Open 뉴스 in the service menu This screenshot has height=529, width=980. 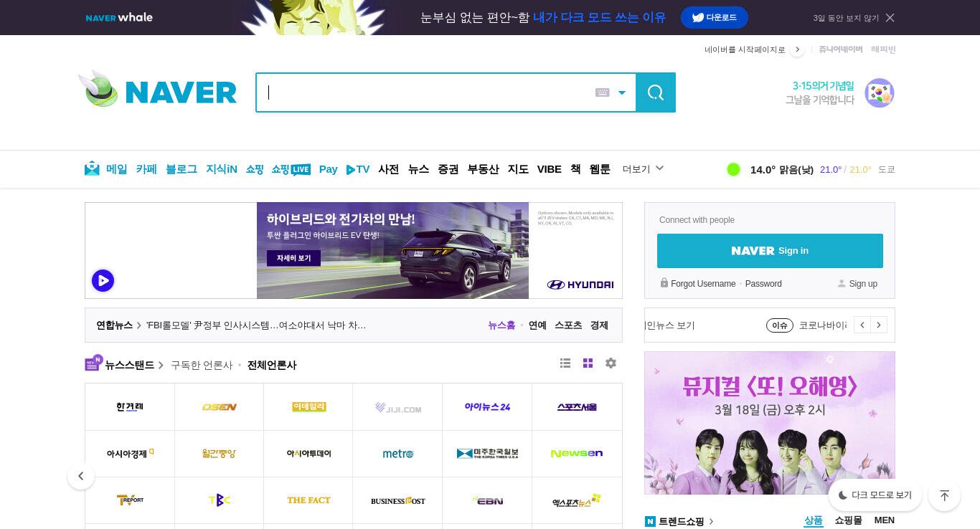tap(418, 169)
